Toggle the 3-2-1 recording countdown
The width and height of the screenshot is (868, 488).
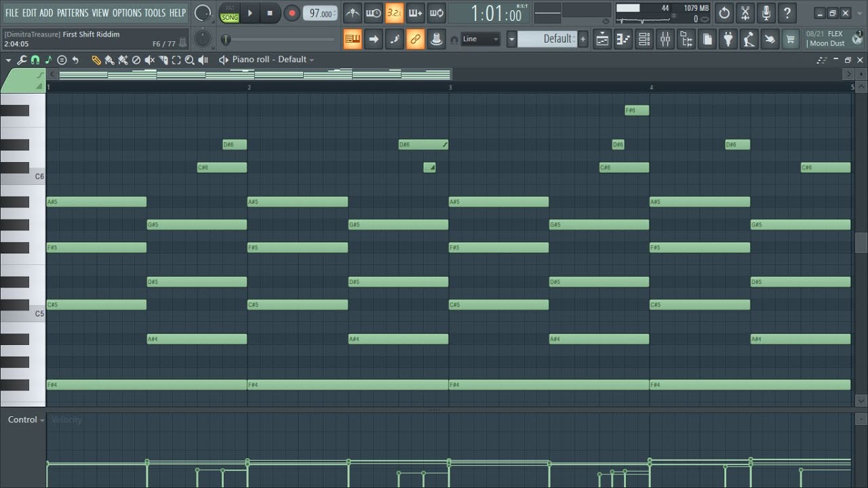(x=394, y=13)
